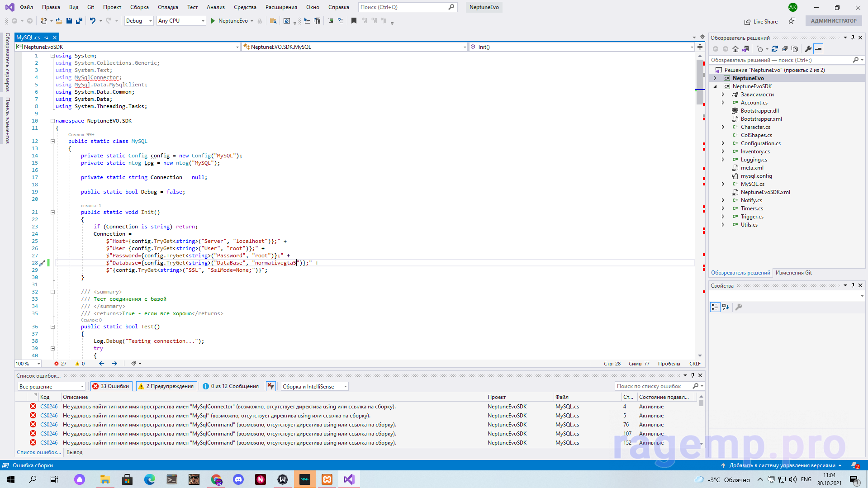The width and height of the screenshot is (868, 488).
Task: Start debugging with the green play icon
Action: click(x=213, y=21)
